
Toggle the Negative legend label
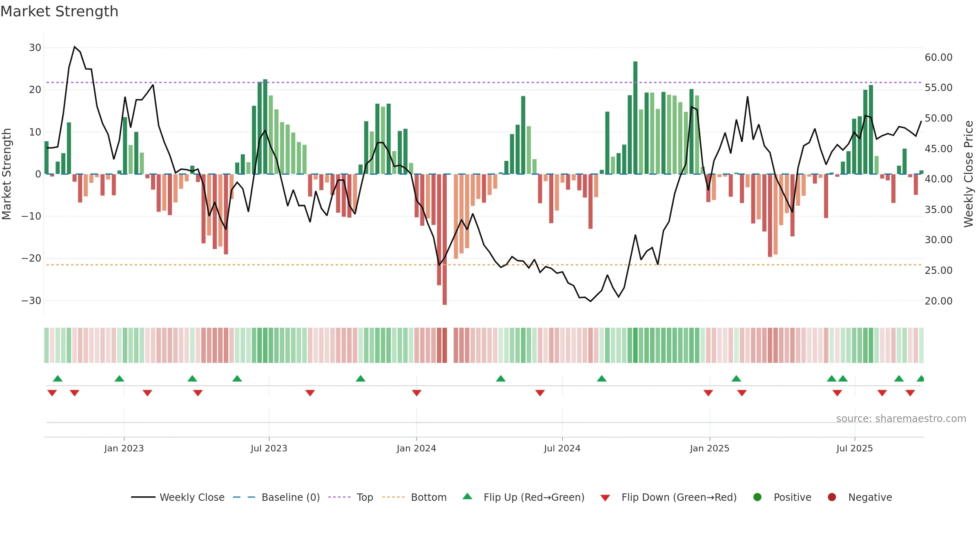[870, 498]
